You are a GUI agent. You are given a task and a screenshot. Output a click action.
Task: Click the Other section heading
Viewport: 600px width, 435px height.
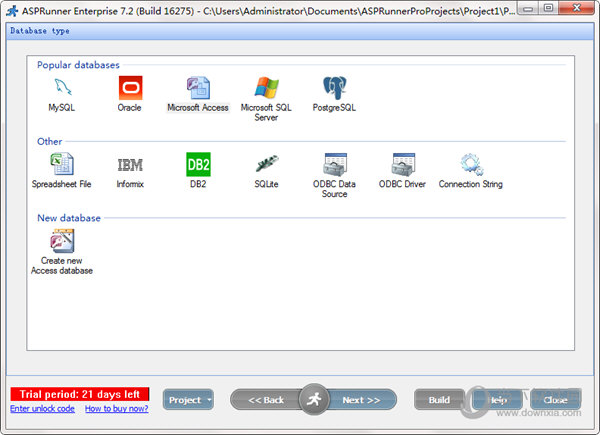49,142
